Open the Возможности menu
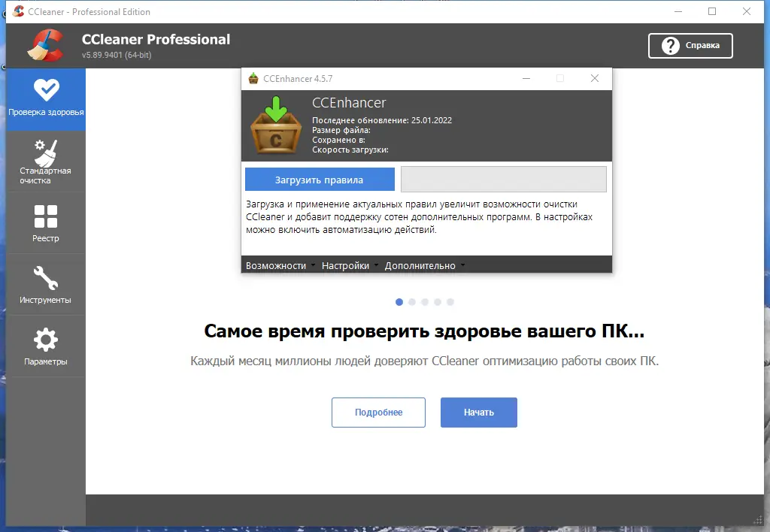The height and width of the screenshot is (532, 770). [x=275, y=265]
